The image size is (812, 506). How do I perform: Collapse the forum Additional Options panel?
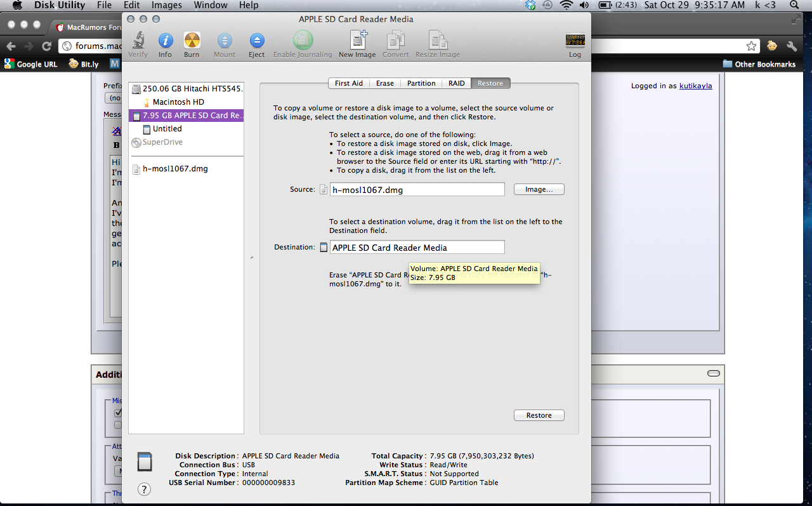click(714, 373)
